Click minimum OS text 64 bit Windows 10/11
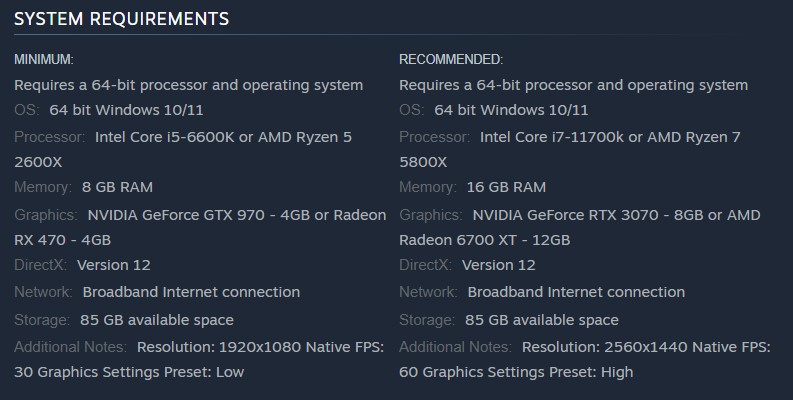 [x=126, y=110]
